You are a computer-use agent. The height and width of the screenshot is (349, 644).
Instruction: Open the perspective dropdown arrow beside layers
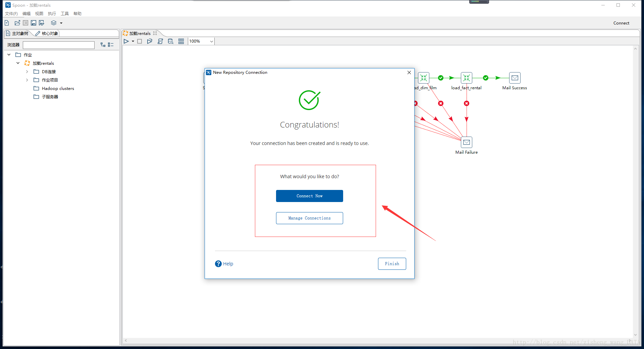point(61,23)
